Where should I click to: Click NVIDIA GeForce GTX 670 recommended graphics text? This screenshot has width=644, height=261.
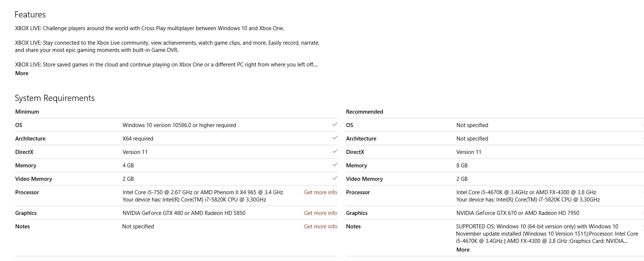pos(517,213)
